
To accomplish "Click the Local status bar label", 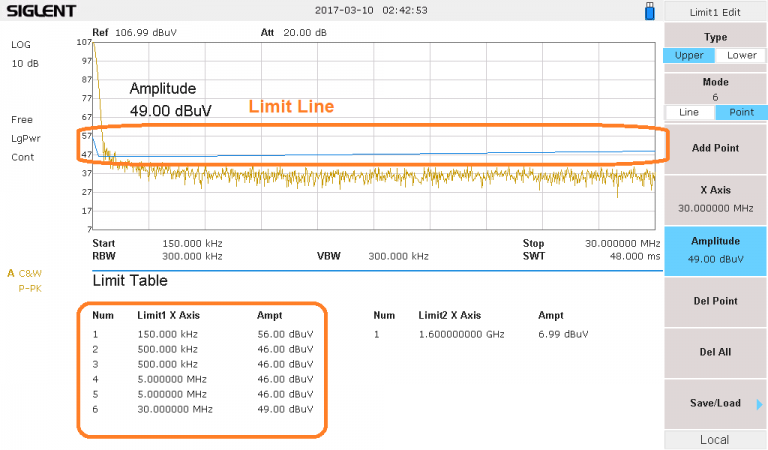I will (x=715, y=440).
